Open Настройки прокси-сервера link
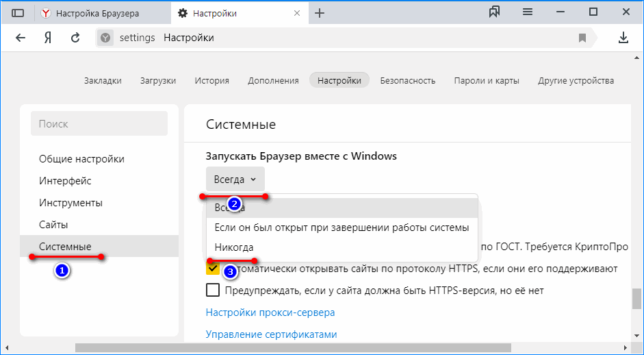644x355 pixels. 270,313
